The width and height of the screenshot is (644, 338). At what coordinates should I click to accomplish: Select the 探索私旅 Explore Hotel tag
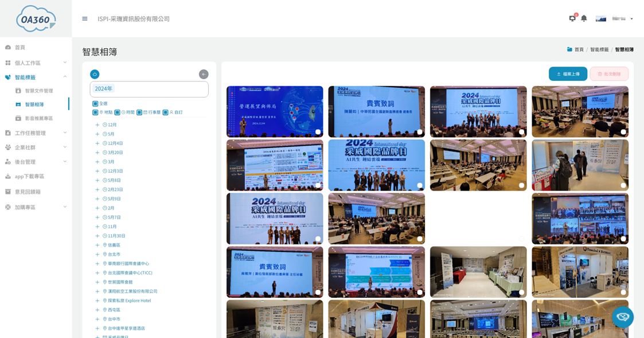130,301
